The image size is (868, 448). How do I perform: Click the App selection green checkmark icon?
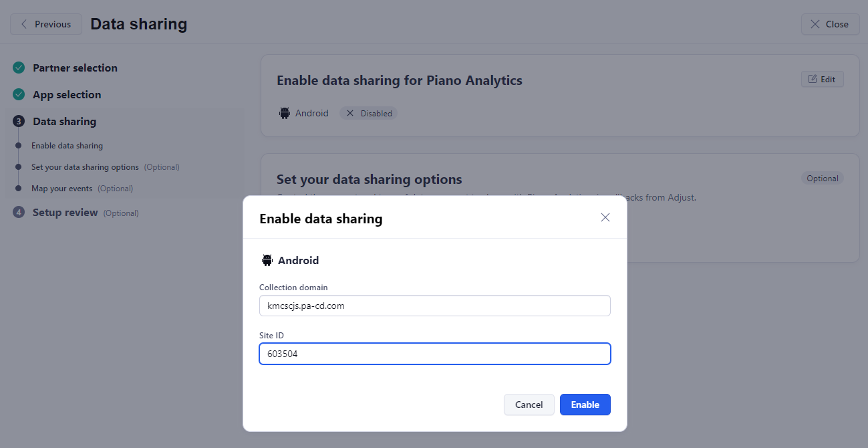tap(19, 95)
